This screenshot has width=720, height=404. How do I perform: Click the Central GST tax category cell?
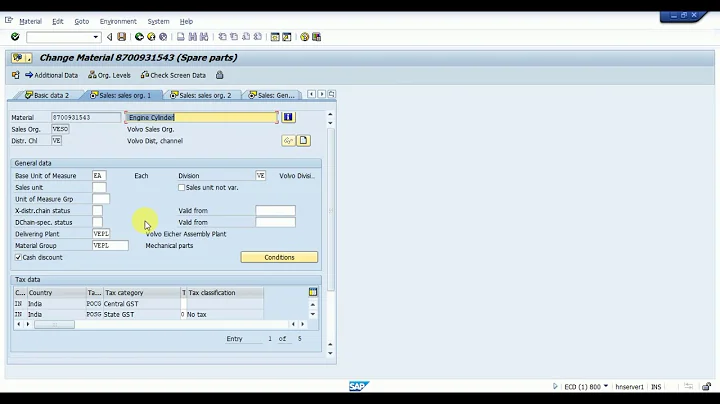142,303
